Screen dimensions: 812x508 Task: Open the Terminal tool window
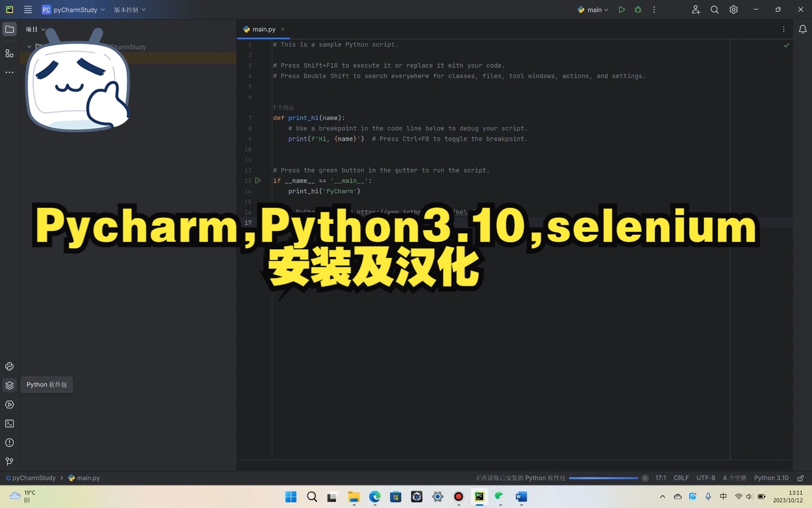pos(9,423)
